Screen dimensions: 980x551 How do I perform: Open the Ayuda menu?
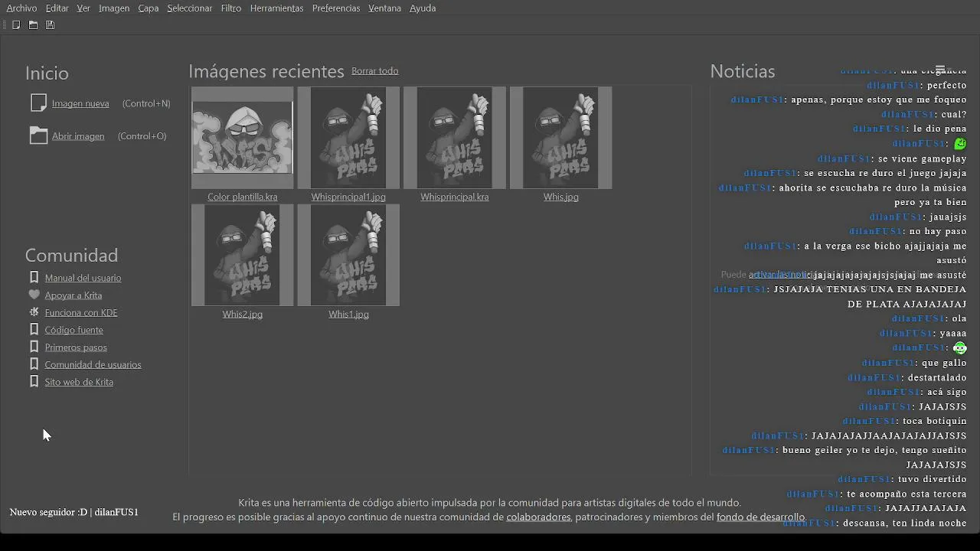click(x=423, y=8)
